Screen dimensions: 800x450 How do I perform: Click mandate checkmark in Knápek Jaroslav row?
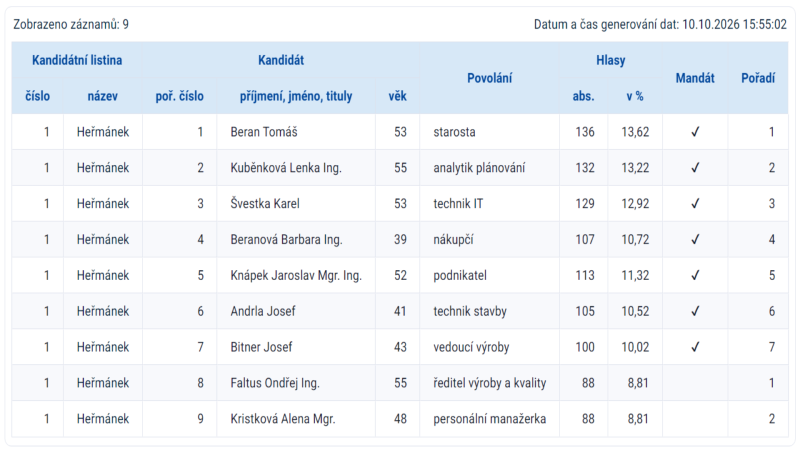coord(695,276)
